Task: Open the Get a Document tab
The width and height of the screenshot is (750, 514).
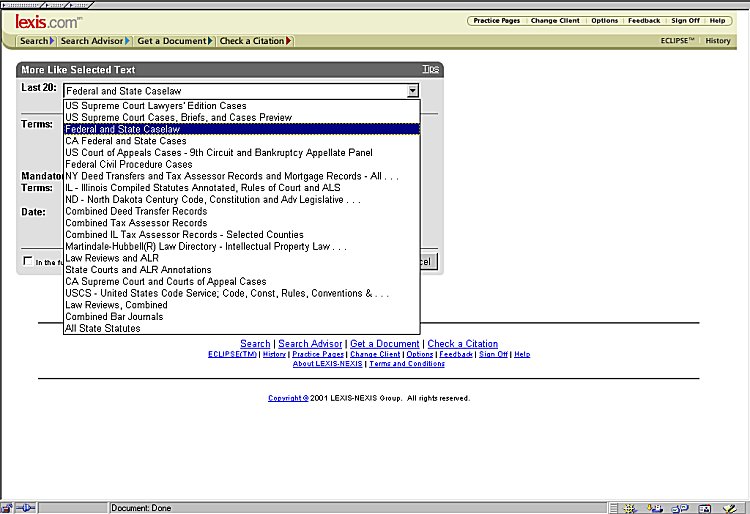Action: (x=174, y=41)
